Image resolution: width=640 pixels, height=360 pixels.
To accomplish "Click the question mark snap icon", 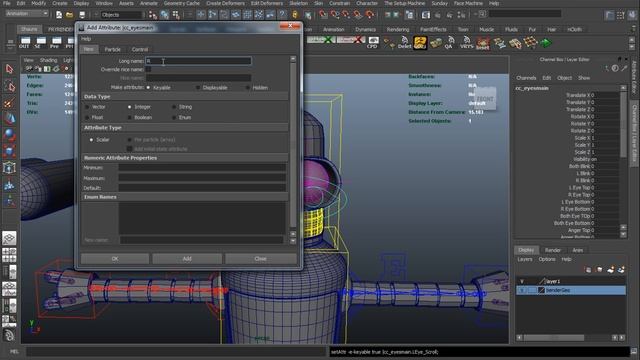I will pyautogui.click(x=282, y=15).
